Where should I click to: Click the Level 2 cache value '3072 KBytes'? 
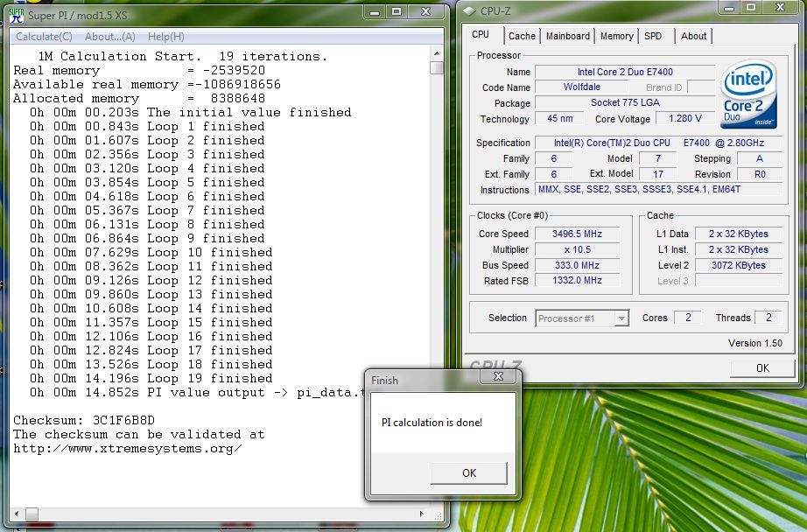(739, 265)
